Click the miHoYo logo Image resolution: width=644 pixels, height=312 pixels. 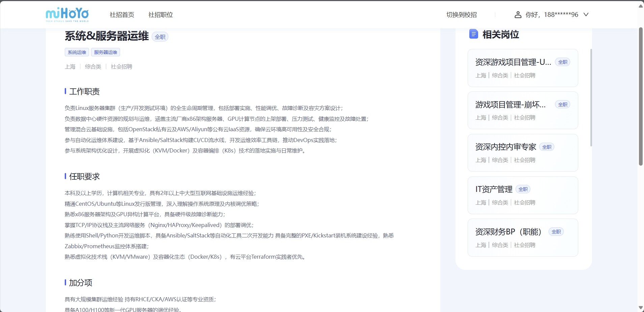(x=67, y=15)
